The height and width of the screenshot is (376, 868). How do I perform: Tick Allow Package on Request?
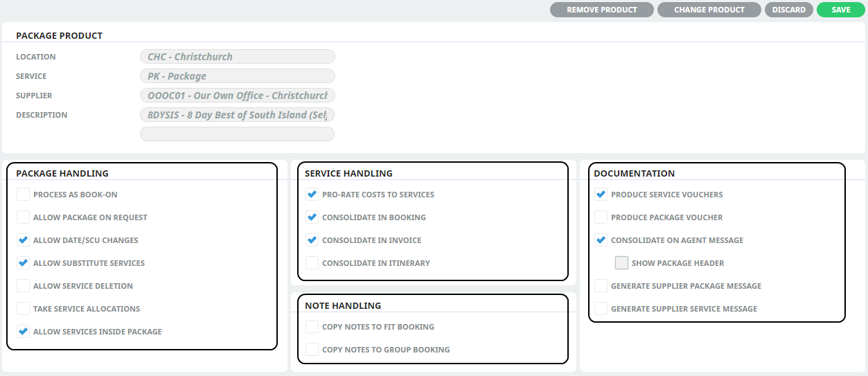click(x=23, y=217)
